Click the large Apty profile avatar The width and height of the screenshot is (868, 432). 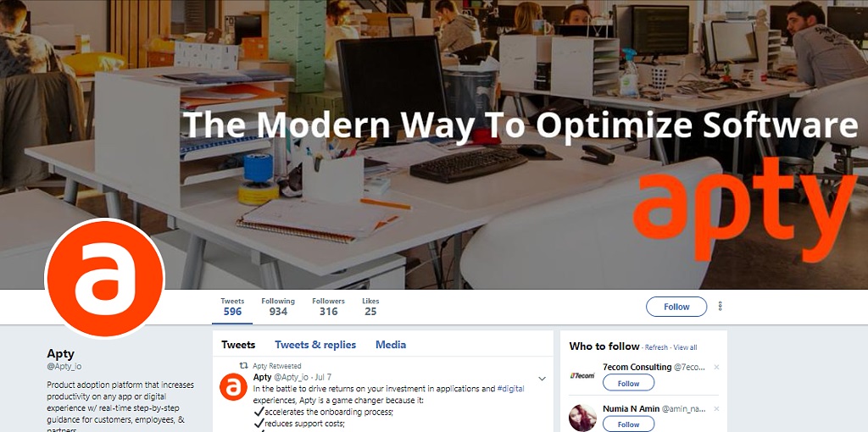[105, 278]
